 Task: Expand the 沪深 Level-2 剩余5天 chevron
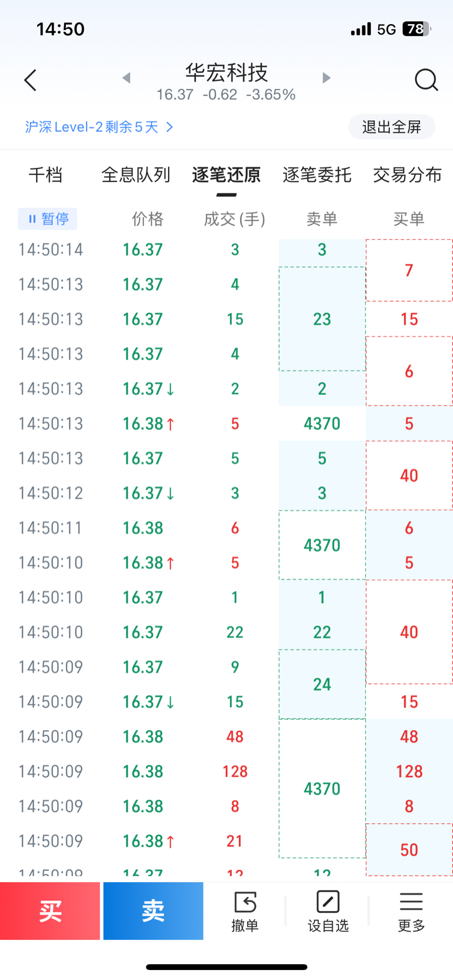169,127
